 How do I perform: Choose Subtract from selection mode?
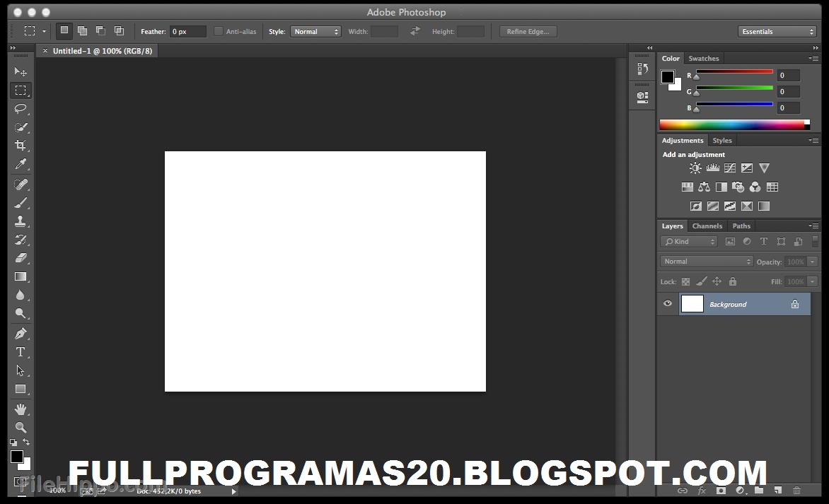pos(100,30)
